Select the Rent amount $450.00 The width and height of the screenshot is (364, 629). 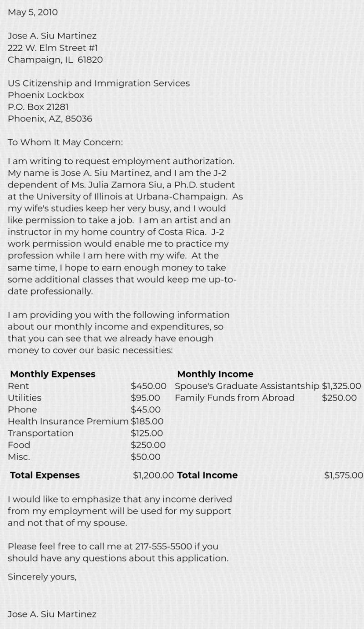[x=148, y=386]
